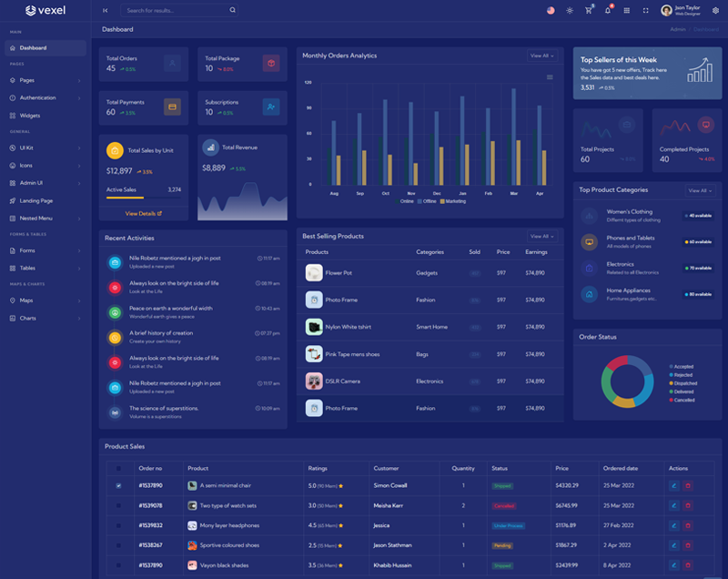Tick the checkbox for Two type of watch sets
728x579 pixels.
point(118,505)
